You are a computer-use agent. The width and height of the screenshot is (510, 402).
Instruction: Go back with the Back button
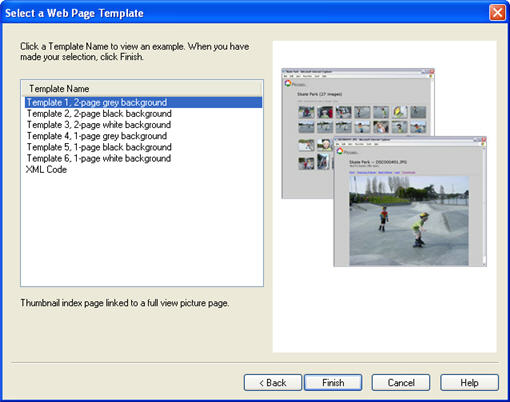(273, 383)
